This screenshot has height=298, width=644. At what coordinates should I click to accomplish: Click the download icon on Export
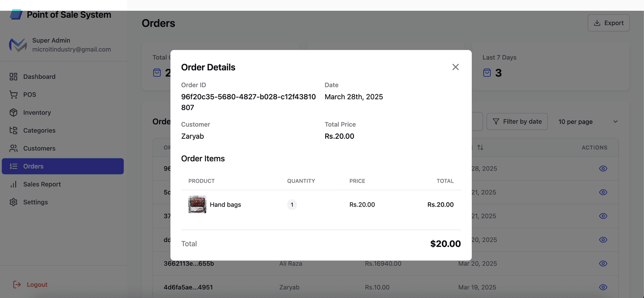point(597,23)
